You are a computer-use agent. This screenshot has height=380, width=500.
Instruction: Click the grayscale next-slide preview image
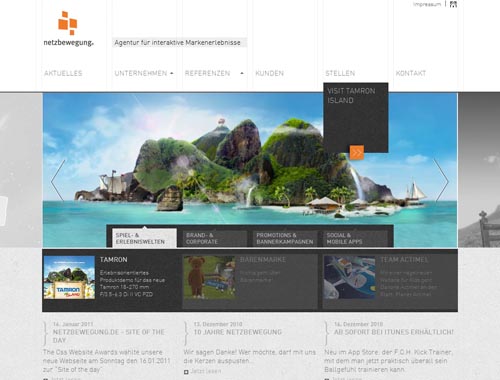coord(479,170)
